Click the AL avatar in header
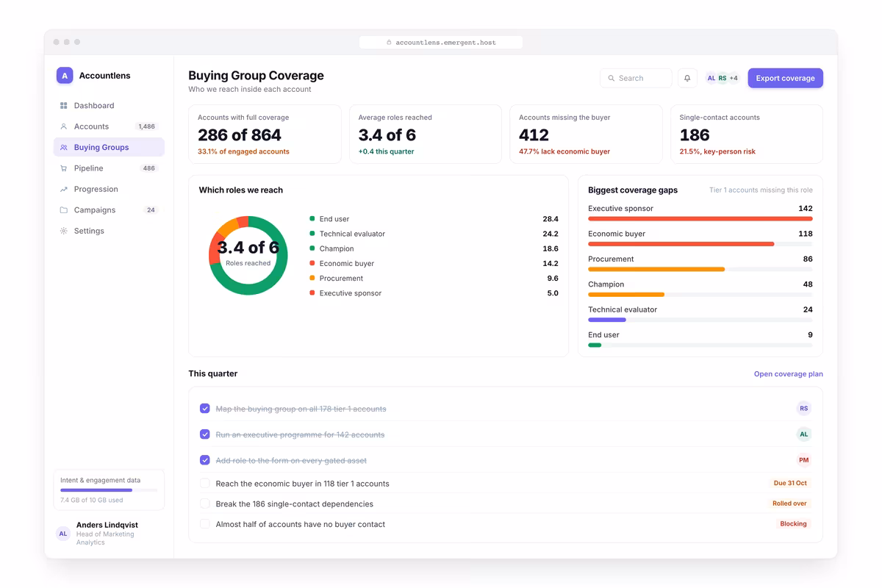 point(711,78)
